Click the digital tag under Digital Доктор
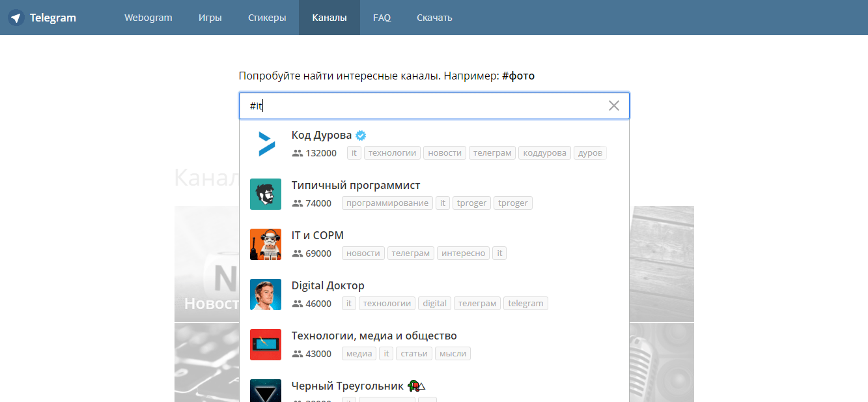The height and width of the screenshot is (402, 868). pyautogui.click(x=434, y=304)
